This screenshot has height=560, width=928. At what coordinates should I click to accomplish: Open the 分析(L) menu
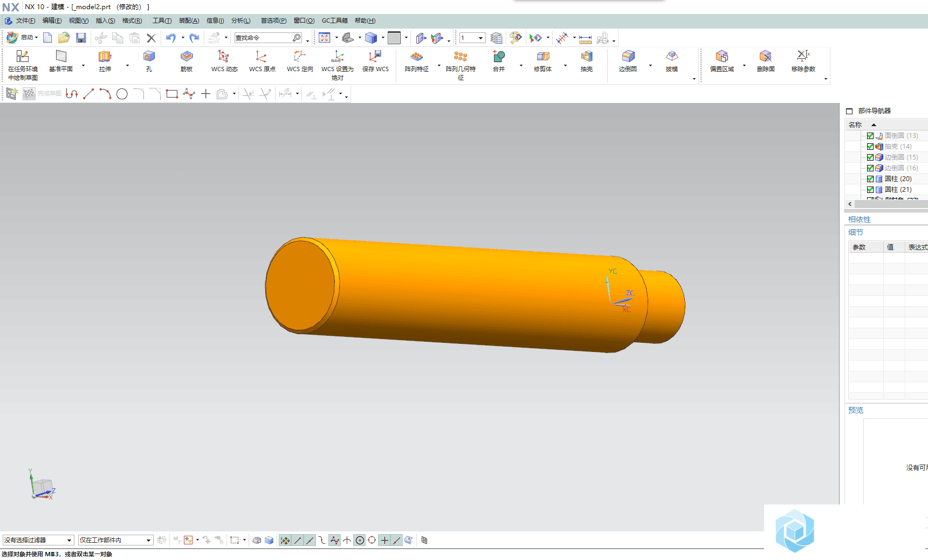click(x=240, y=20)
